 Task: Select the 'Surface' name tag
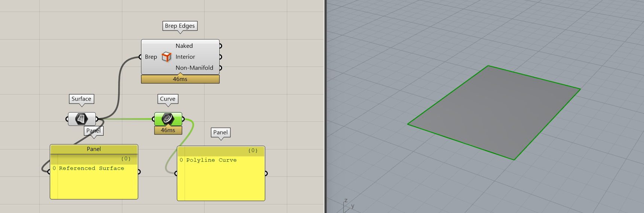pyautogui.click(x=82, y=99)
